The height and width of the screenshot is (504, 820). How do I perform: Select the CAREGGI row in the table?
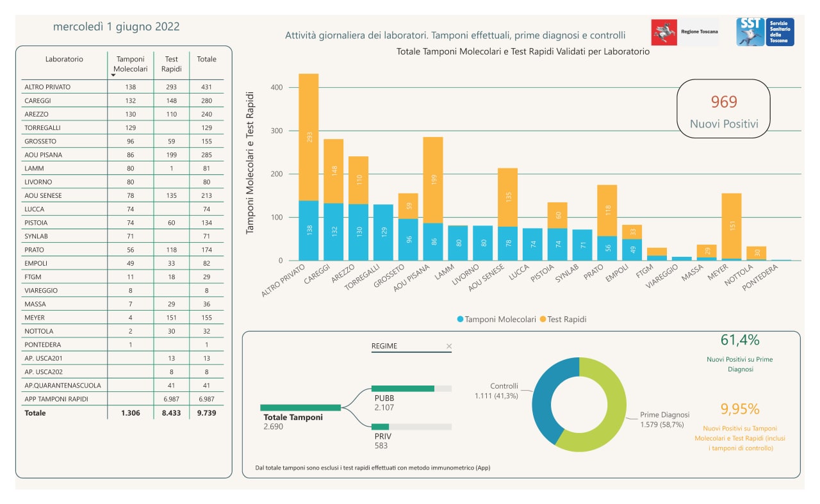click(x=122, y=101)
